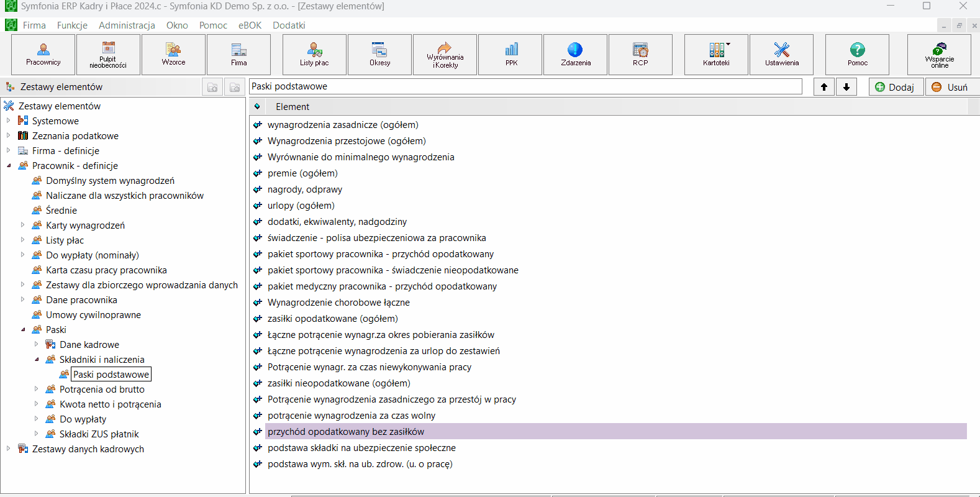Click second folder icon beside Zestawy elementów header
Image resolution: width=980 pixels, height=497 pixels.
click(235, 88)
